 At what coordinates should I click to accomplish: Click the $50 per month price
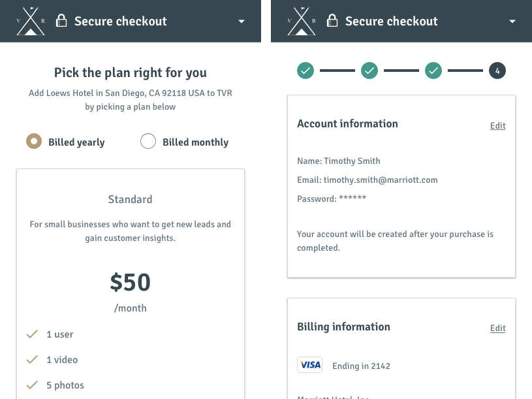(x=131, y=291)
